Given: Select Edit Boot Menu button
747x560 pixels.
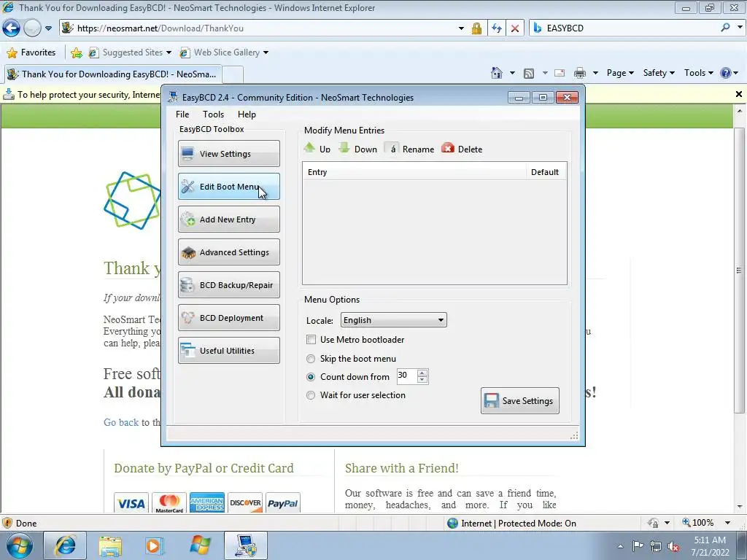Looking at the screenshot, I should [228, 186].
